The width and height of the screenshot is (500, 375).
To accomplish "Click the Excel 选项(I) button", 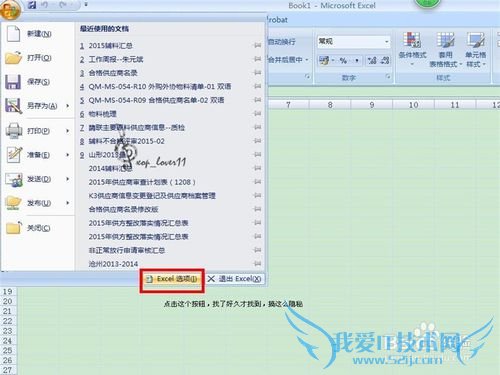I will pyautogui.click(x=172, y=279).
